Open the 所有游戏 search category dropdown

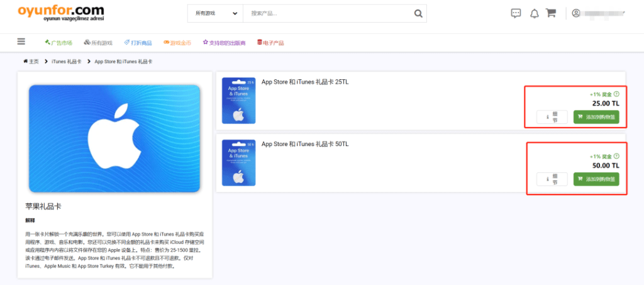(x=215, y=14)
